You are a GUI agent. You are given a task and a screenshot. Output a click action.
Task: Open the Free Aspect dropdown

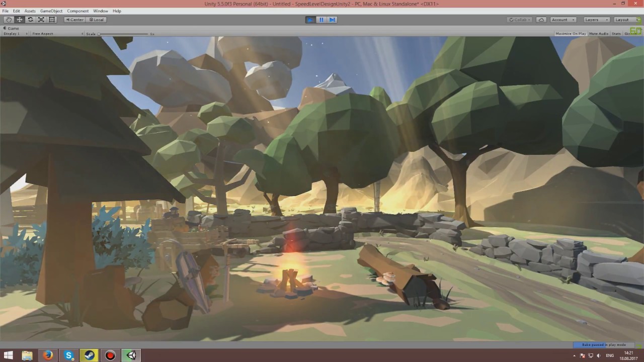[x=56, y=34]
